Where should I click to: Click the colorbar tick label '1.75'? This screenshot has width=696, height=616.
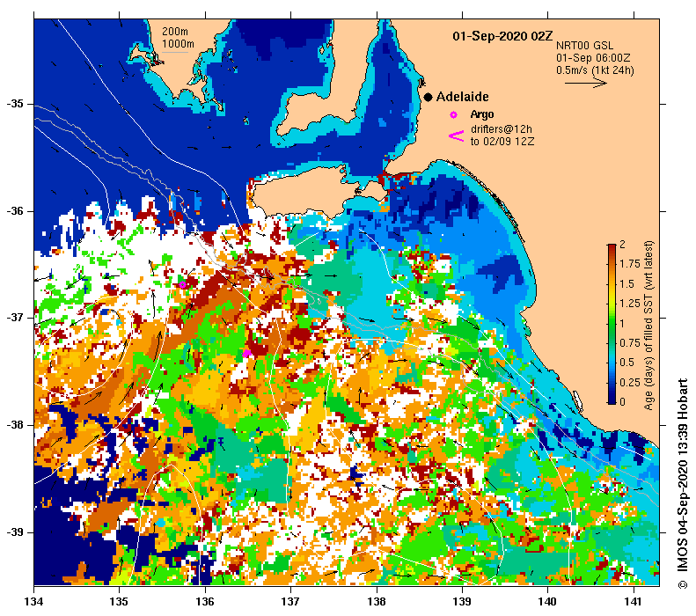click(630, 264)
